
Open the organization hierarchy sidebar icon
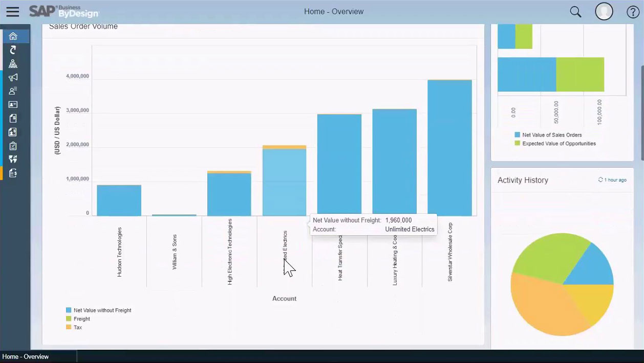(13, 64)
